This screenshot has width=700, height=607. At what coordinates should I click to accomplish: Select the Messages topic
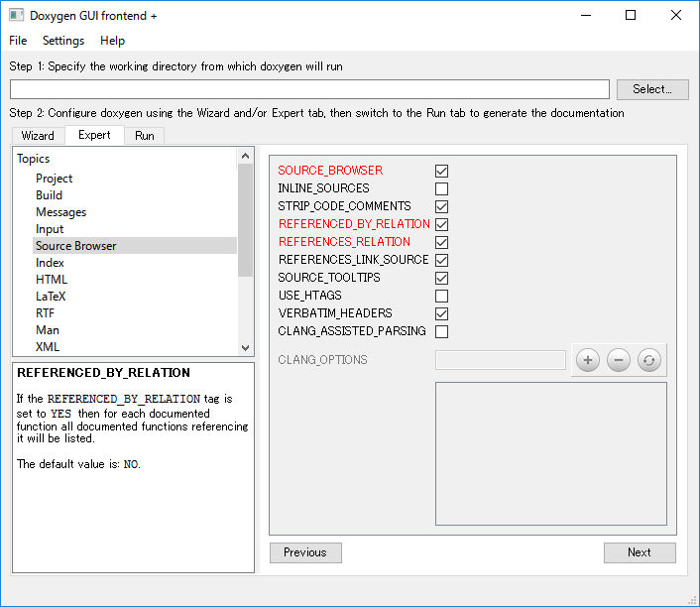click(x=61, y=212)
